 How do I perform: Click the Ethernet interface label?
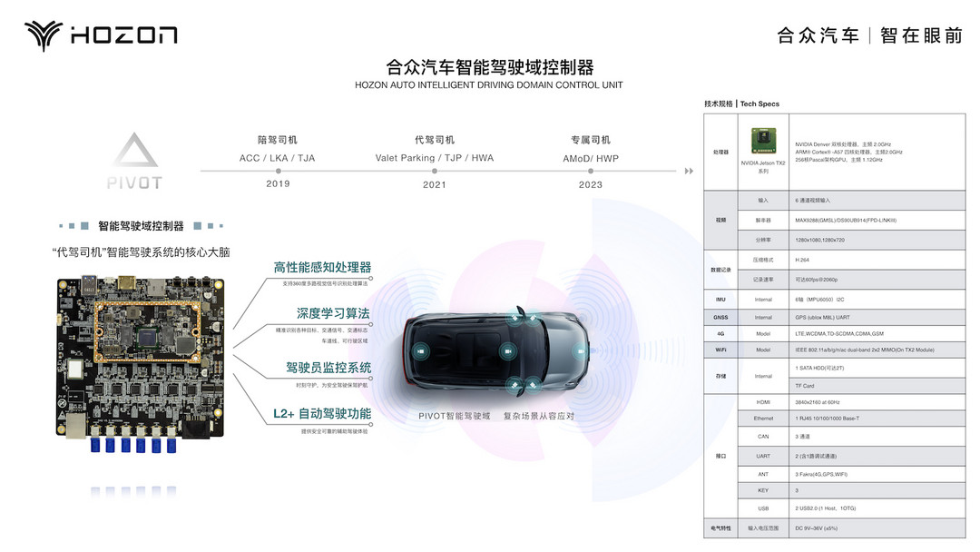pyautogui.click(x=763, y=419)
